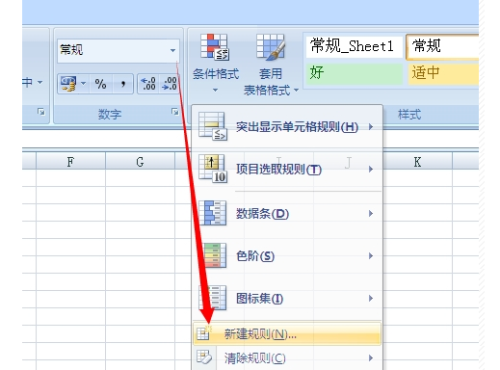500x370 pixels.
Task: Apply the 常规 cell style
Action: [443, 46]
